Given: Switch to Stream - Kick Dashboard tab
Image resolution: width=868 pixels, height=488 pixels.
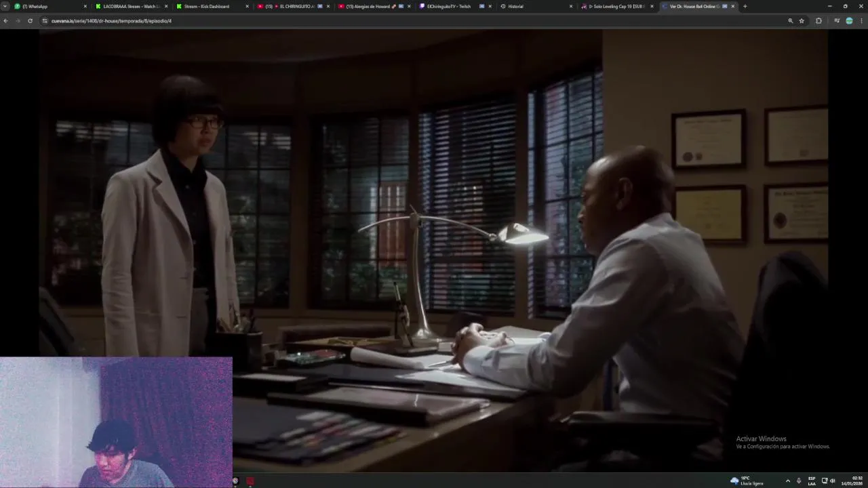Looking at the screenshot, I should (212, 6).
